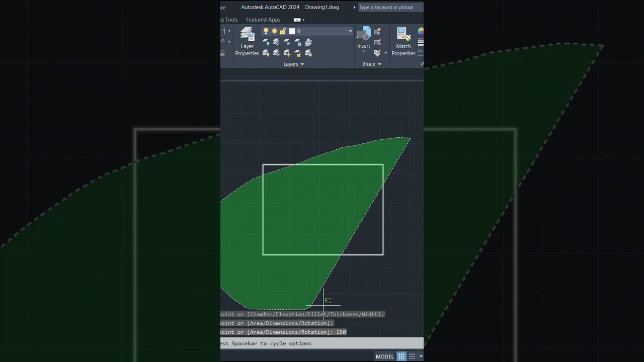Click the layer Off tool icon
This screenshot has width=644, height=362.
click(x=266, y=42)
